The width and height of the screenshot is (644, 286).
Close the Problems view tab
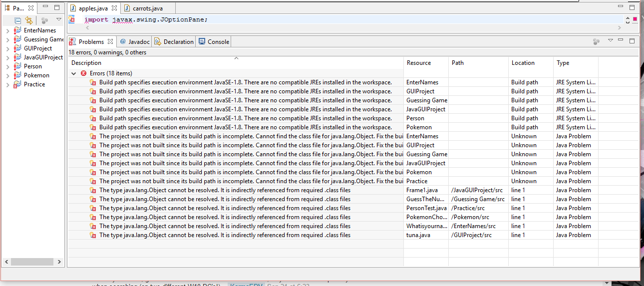[110, 41]
